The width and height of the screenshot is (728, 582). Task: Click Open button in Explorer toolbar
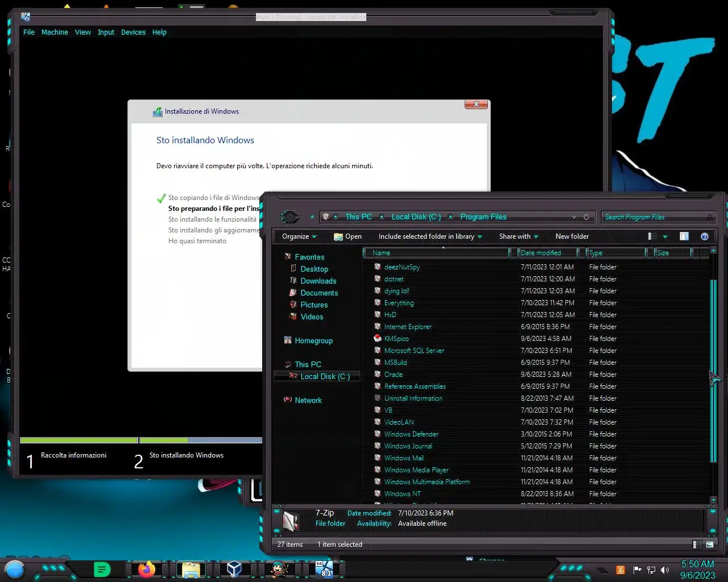coord(348,236)
